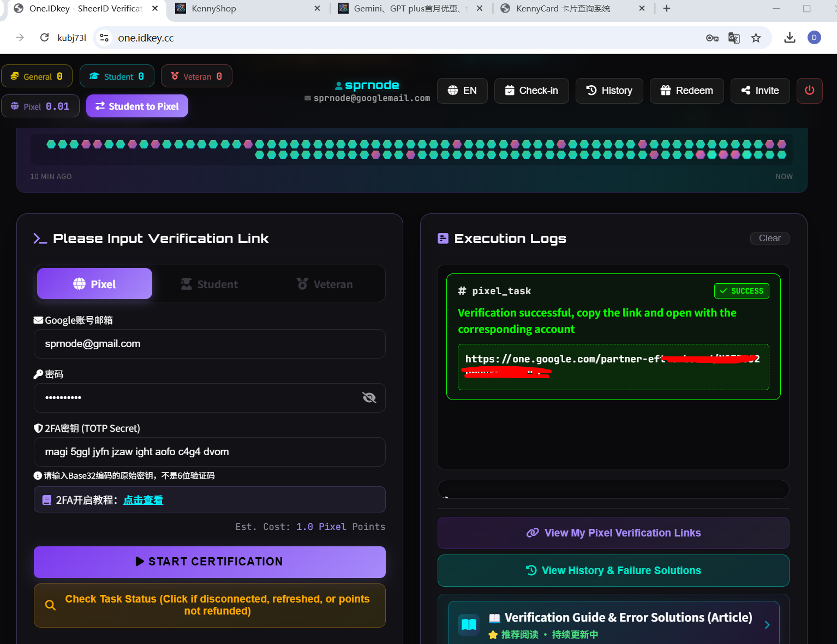Click the one.google.com verification link text
The image size is (837, 644).
[x=613, y=366]
